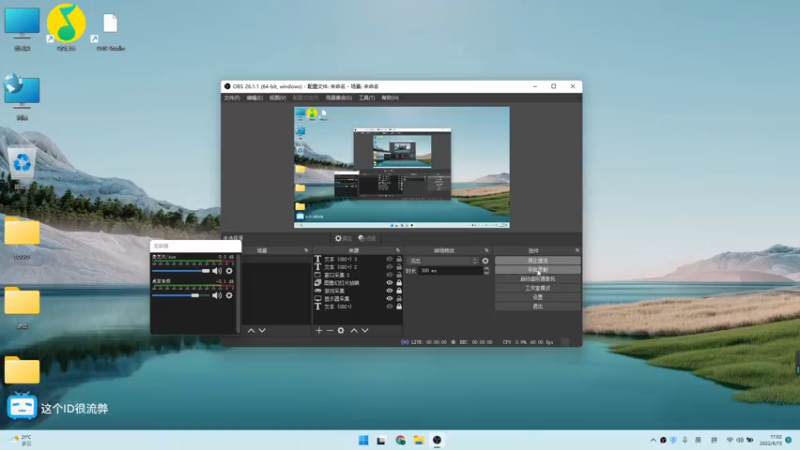Viewport: 800px width, 450px height.
Task: Select the 游戏采集 source row
Action: point(358,291)
